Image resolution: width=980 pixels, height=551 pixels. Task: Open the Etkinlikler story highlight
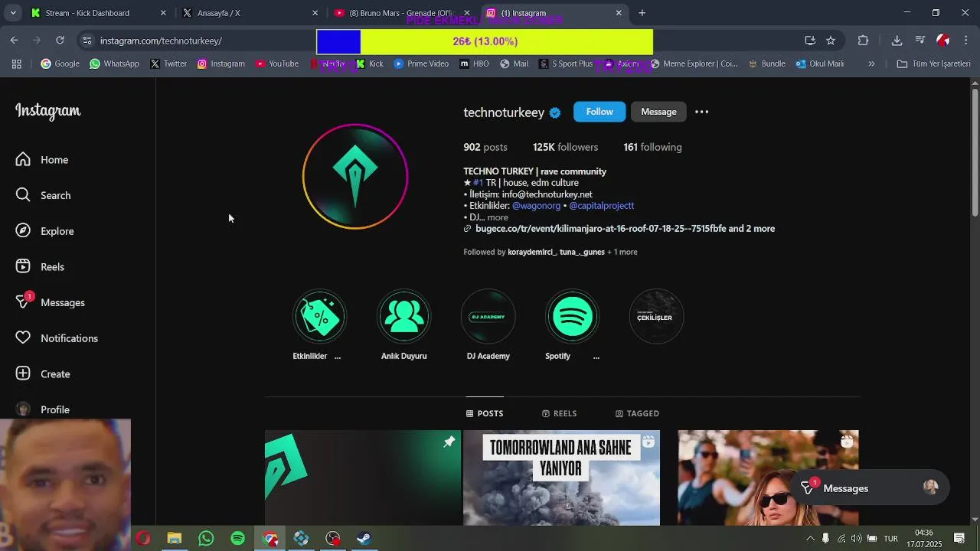click(319, 316)
